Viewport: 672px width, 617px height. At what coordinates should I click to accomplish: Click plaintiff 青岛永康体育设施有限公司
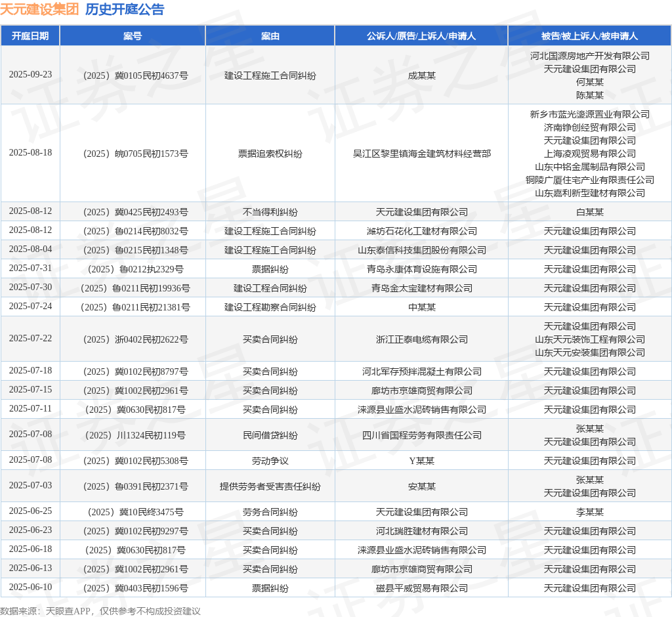pos(422,269)
